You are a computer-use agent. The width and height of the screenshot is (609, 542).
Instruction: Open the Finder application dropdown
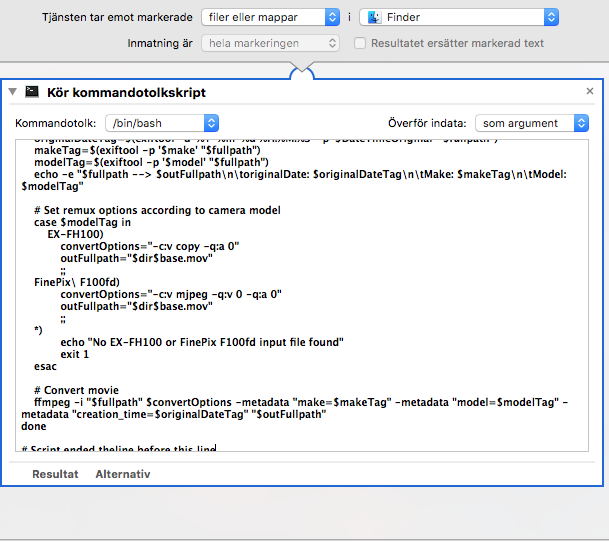pyautogui.click(x=459, y=17)
